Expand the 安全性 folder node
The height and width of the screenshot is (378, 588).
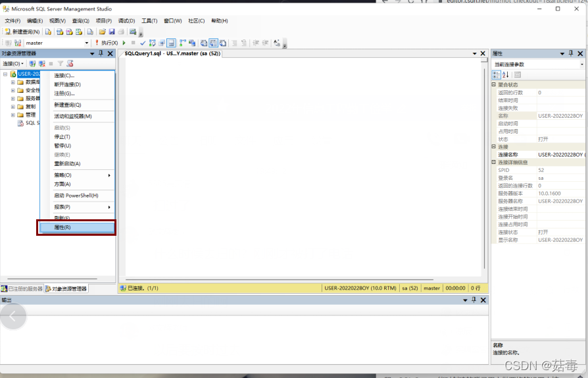[12, 90]
